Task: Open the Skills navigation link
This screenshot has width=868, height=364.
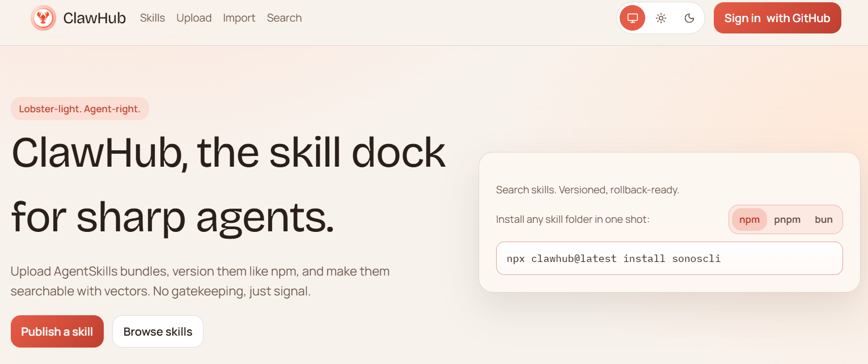Action: coord(153,18)
